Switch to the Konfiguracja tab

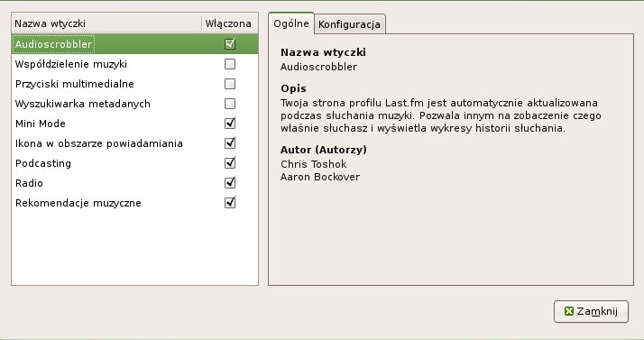click(350, 24)
